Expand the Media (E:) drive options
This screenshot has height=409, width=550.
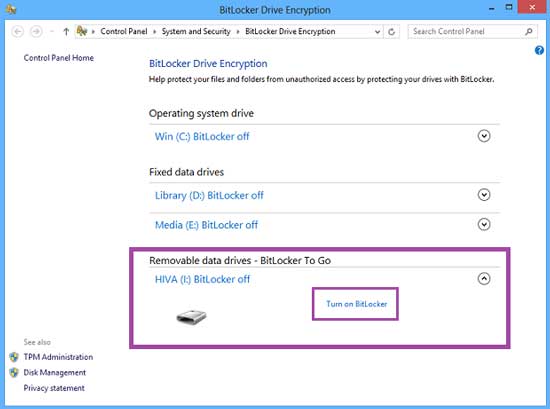click(484, 224)
